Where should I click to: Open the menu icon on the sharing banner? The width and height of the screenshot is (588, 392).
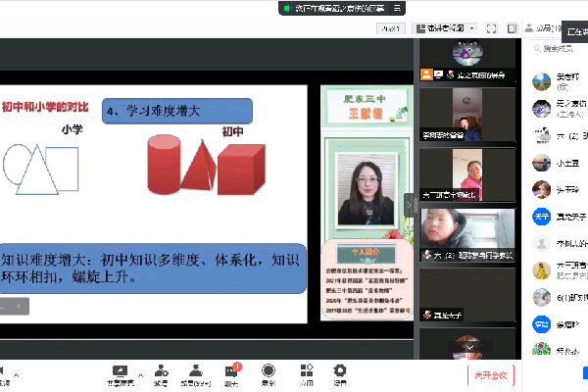click(398, 8)
